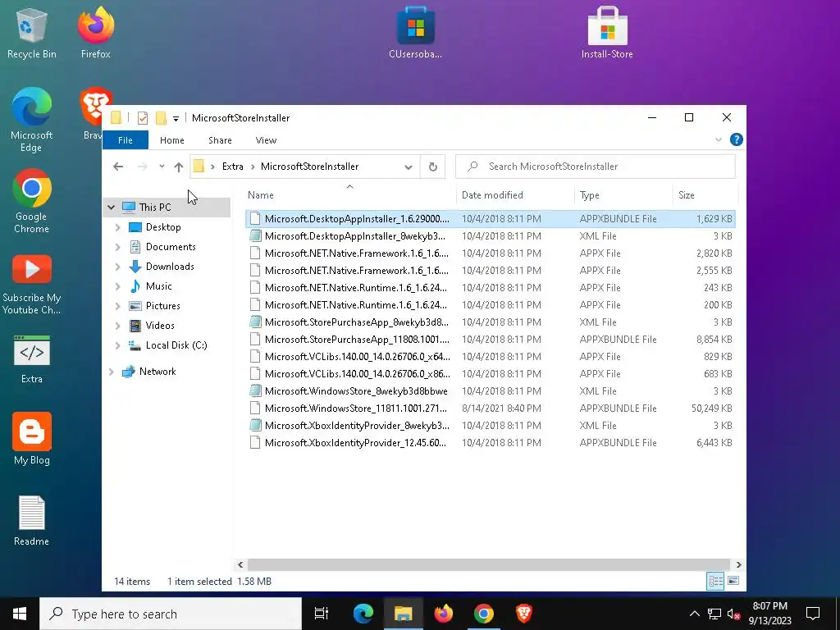Open Firefox desktop shortcut
840x630 pixels.
pyautogui.click(x=95, y=32)
